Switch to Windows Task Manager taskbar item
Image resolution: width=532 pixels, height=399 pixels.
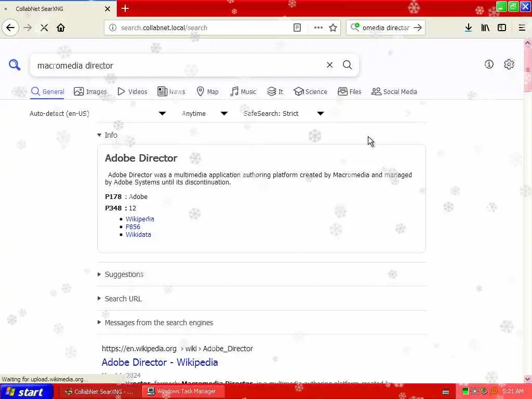pos(182,391)
